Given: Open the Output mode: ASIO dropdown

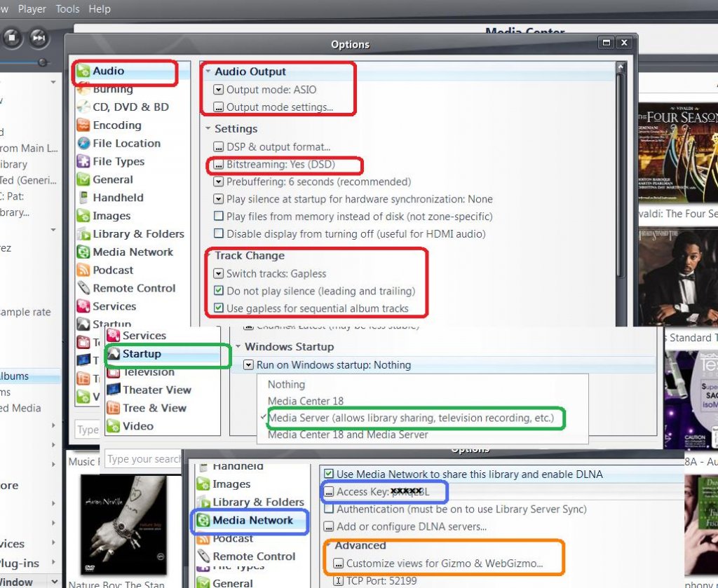Looking at the screenshot, I should click(x=219, y=90).
